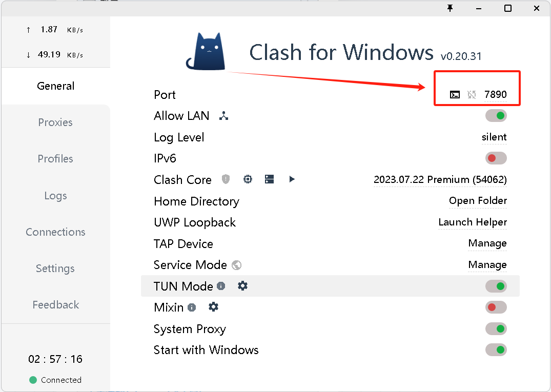This screenshot has width=551, height=392.
Task: Switch to the Proxies tab
Action: pos(55,122)
